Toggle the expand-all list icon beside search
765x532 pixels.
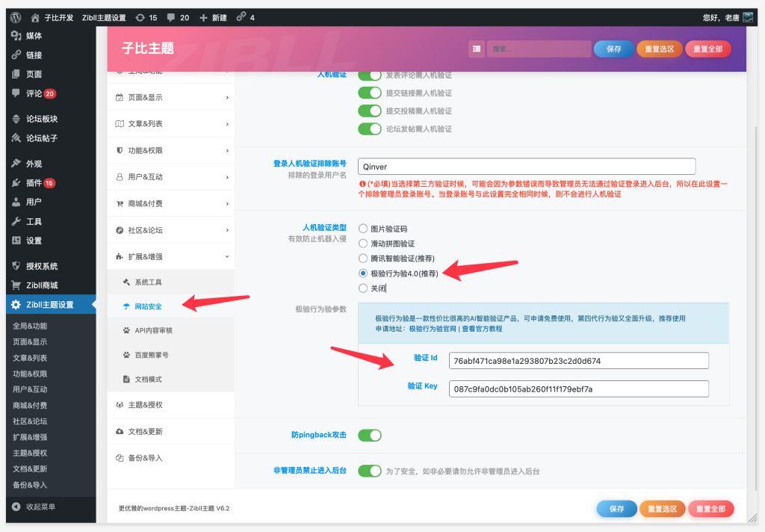(x=476, y=49)
